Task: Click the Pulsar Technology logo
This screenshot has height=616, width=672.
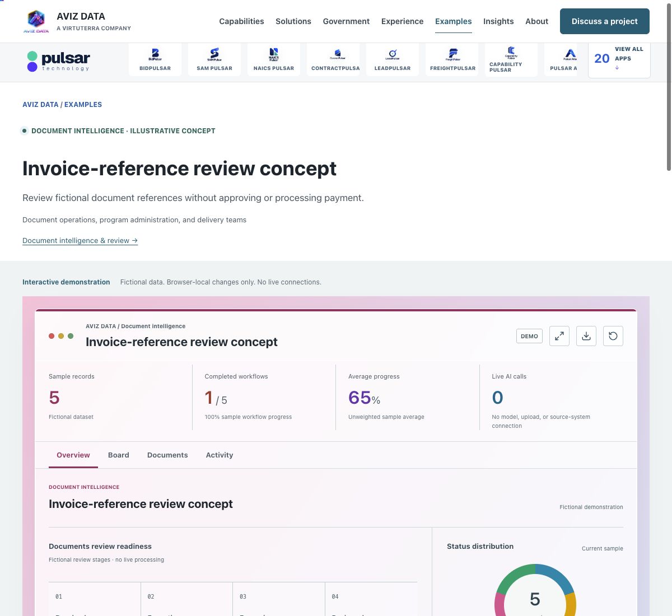Action: (58, 61)
